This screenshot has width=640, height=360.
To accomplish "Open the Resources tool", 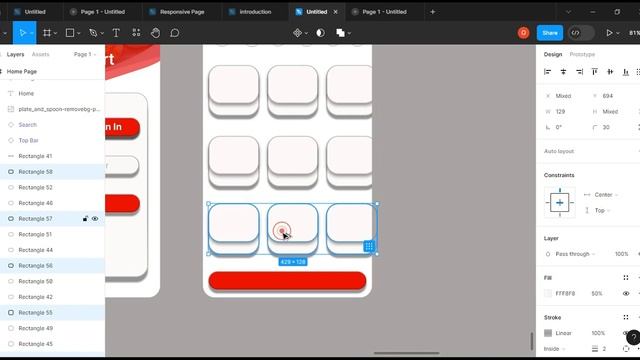I will click(136, 33).
